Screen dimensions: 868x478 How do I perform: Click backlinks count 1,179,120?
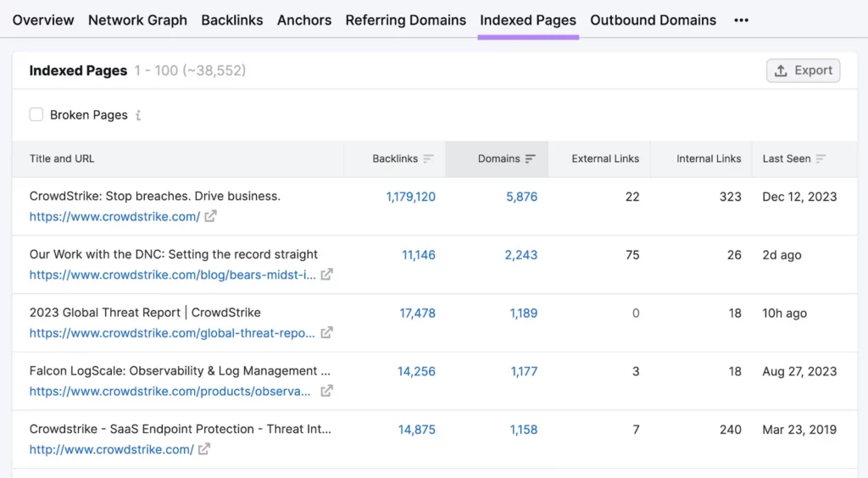coord(411,197)
